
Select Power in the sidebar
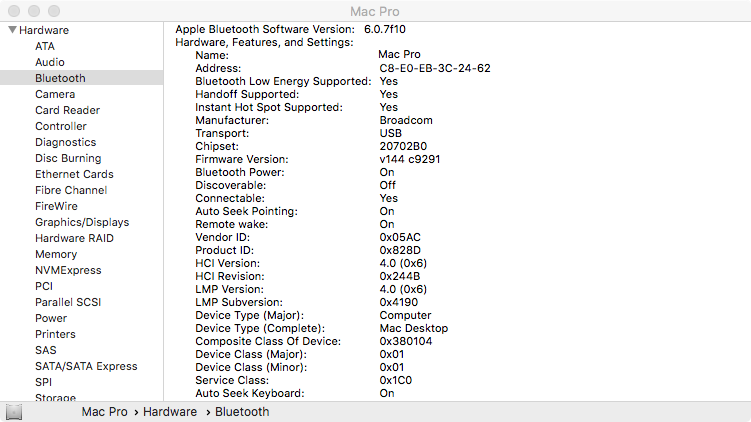51,319
